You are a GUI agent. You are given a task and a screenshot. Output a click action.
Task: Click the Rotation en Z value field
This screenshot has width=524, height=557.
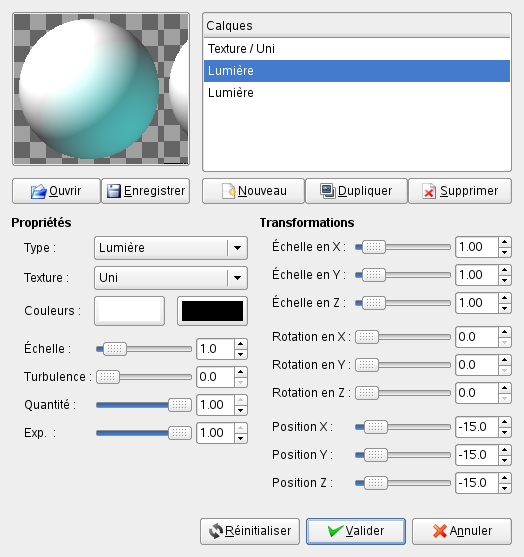(477, 393)
